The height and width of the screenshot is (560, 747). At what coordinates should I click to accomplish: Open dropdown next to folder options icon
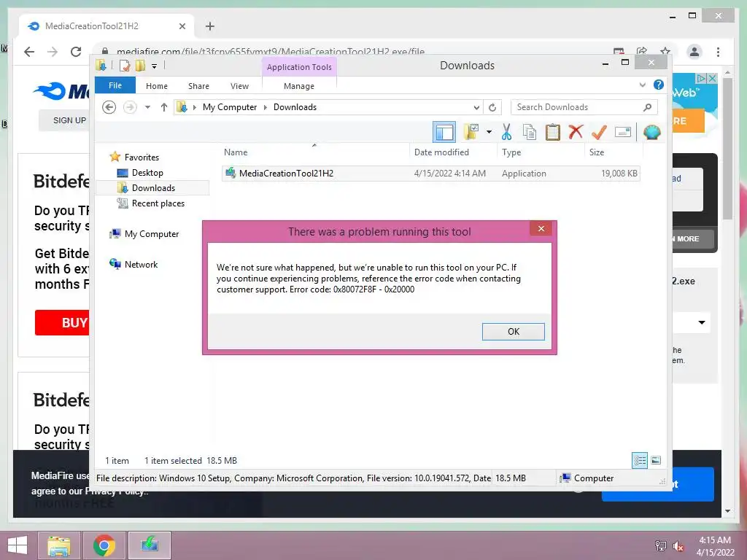tap(489, 132)
